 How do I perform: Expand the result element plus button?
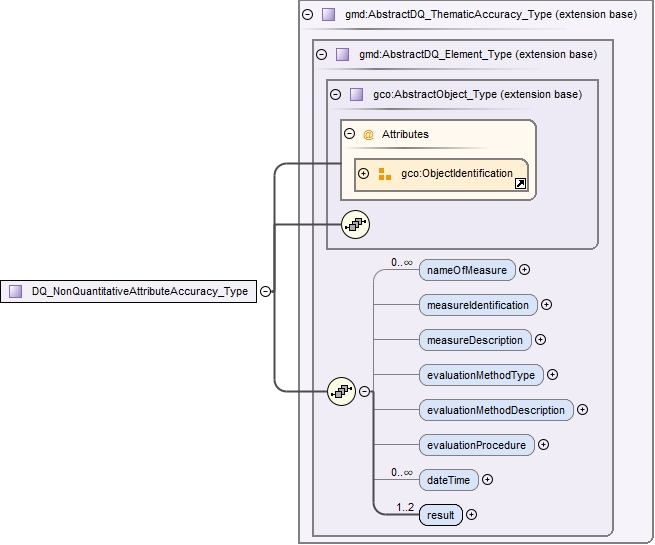click(471, 515)
